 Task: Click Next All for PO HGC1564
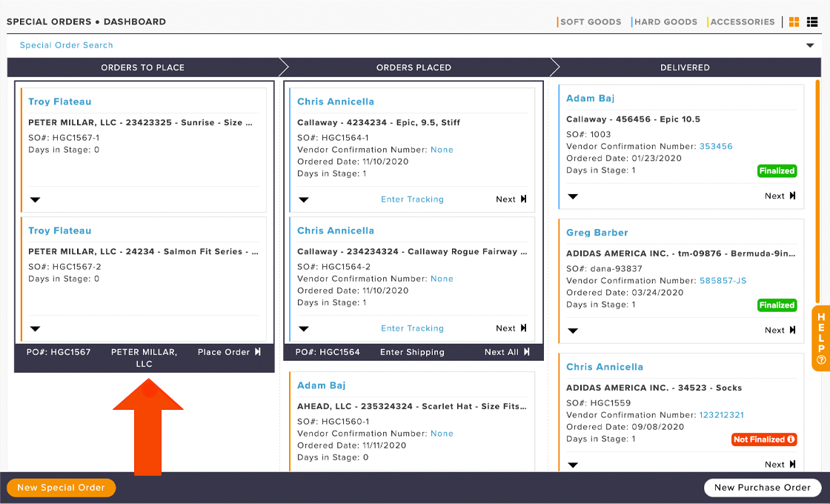(x=507, y=352)
